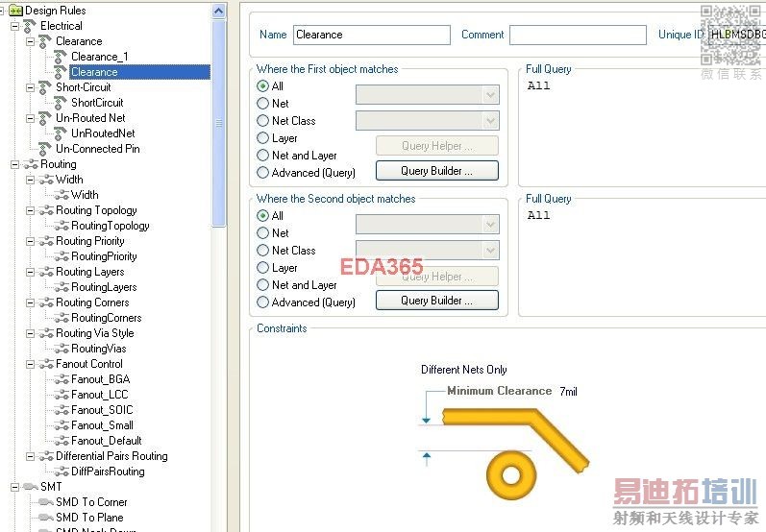Collapse the Short-Circuit rule group
766x532 pixels.
coord(31,87)
